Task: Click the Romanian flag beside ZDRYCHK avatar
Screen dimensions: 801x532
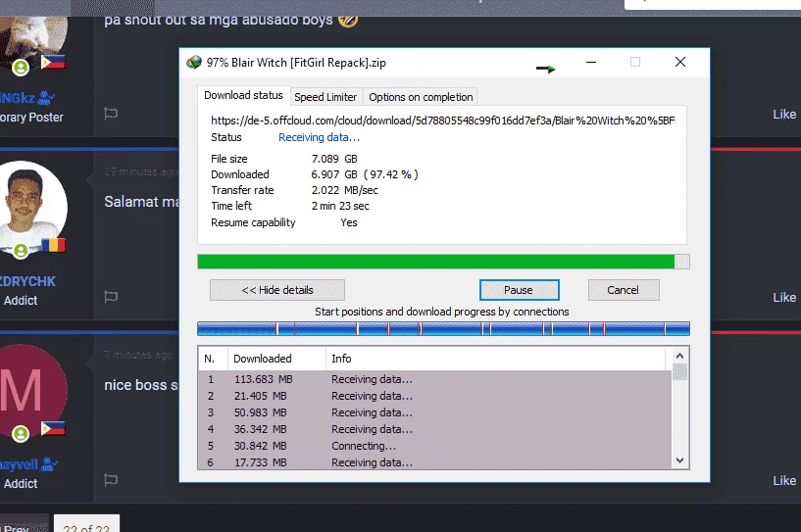Action: (53, 245)
